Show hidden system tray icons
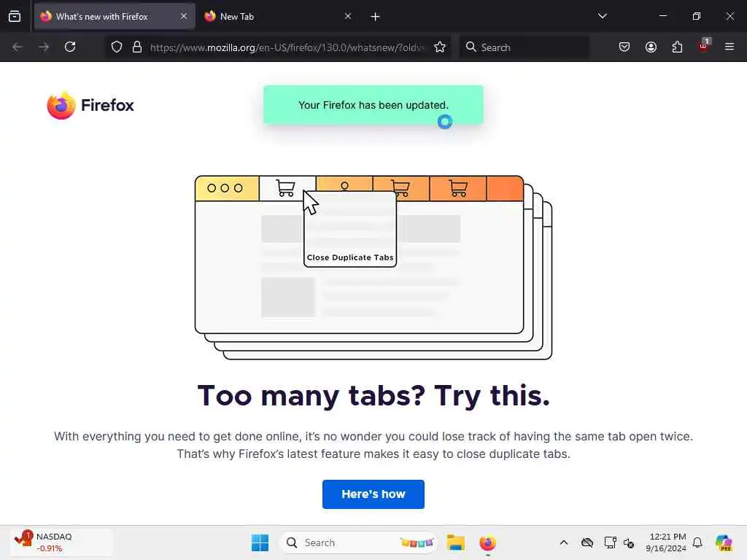 564,542
